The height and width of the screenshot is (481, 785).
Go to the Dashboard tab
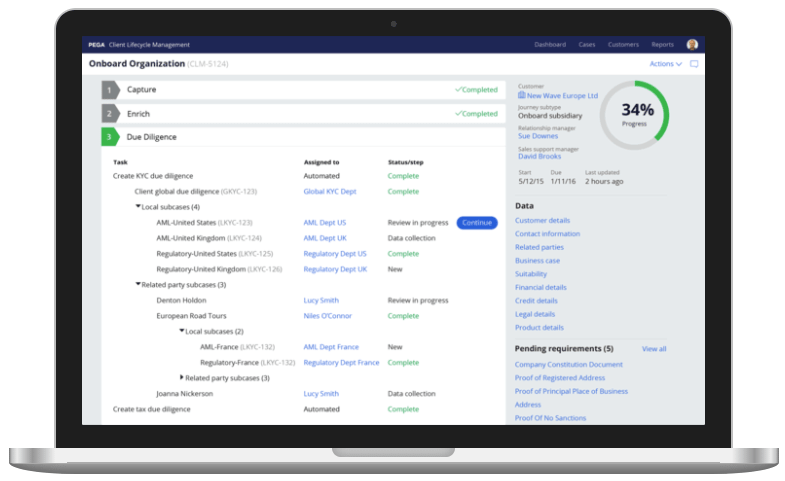tap(550, 45)
